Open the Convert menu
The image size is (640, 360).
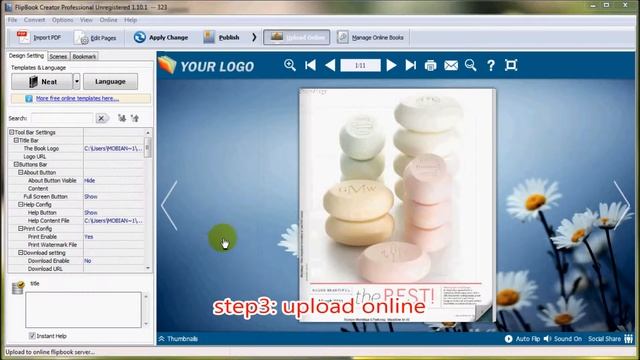[x=34, y=20]
